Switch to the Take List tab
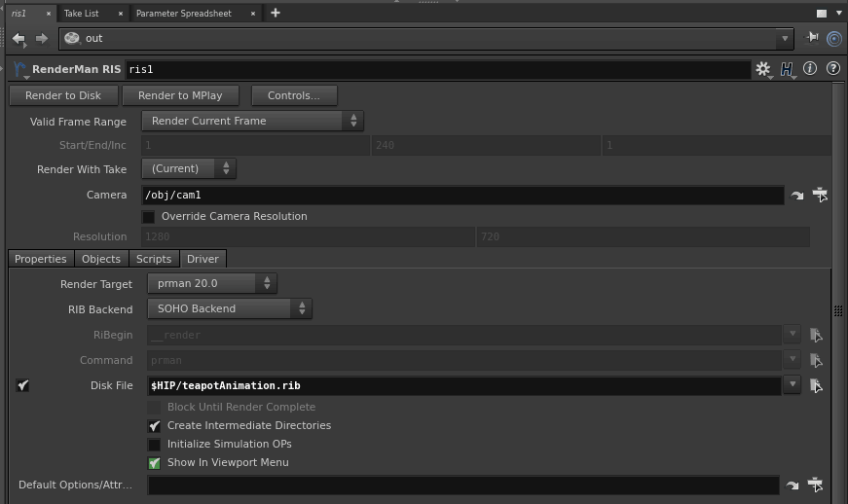The width and height of the screenshot is (848, 504). (x=81, y=14)
